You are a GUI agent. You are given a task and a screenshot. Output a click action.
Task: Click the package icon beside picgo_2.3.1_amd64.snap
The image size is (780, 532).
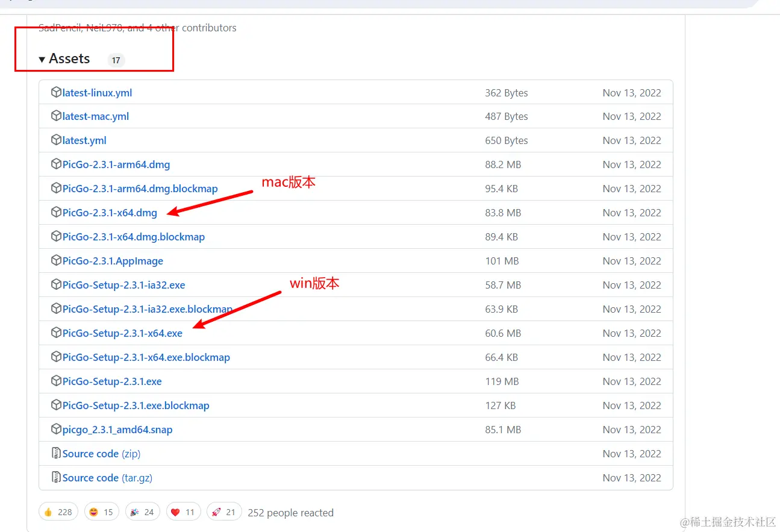click(56, 430)
